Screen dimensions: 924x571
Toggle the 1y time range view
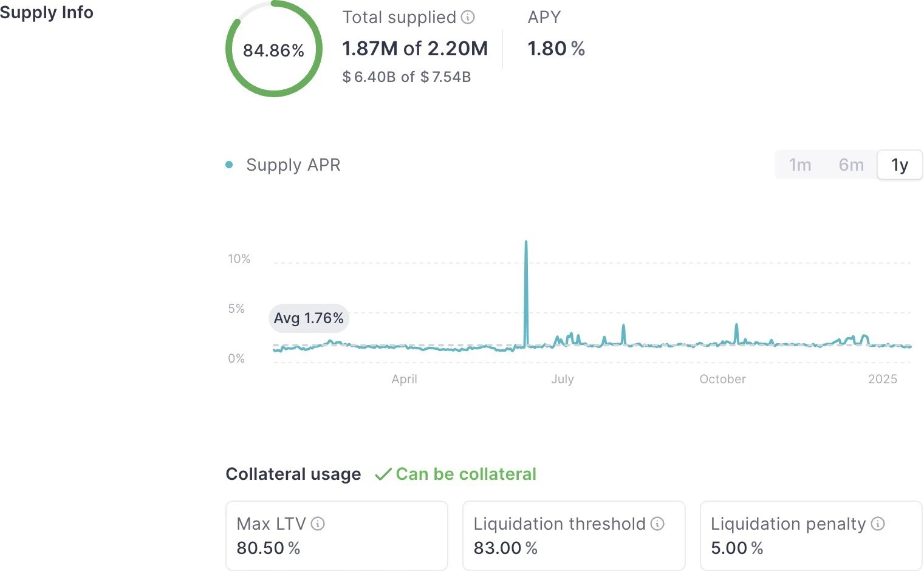tap(900, 165)
